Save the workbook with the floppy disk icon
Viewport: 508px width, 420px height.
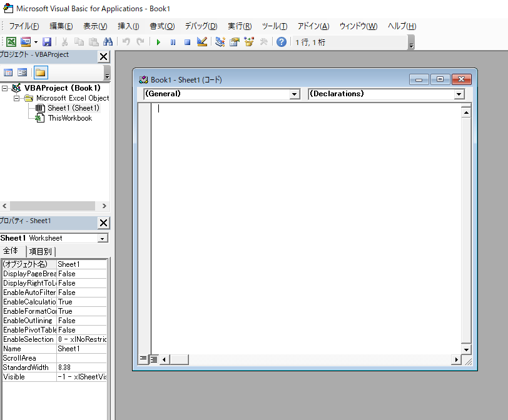(47, 42)
